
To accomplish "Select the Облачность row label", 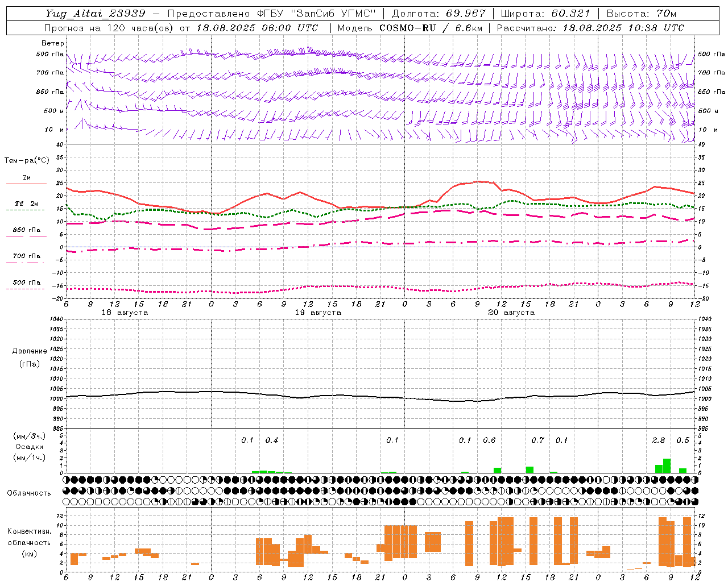I will 29,493.
